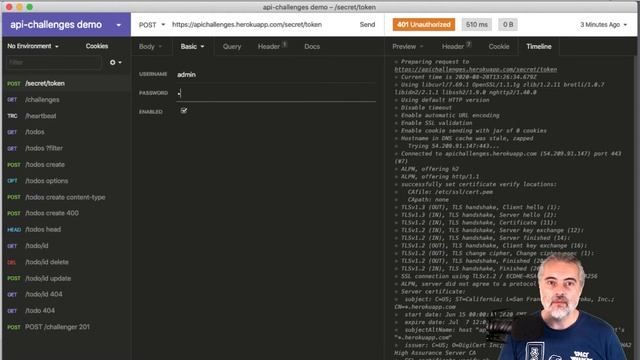
Task: Switch to the response Header tab
Action: click(456, 47)
